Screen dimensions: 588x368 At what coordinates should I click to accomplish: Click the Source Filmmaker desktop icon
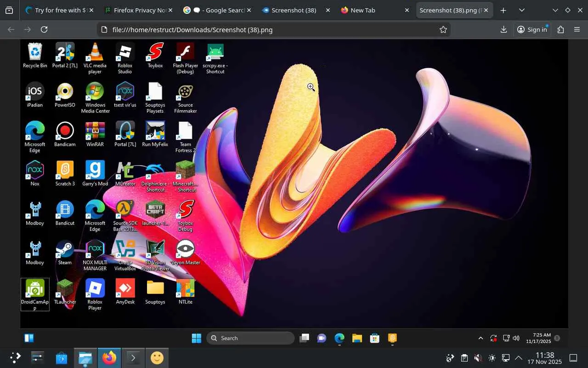pyautogui.click(x=186, y=98)
